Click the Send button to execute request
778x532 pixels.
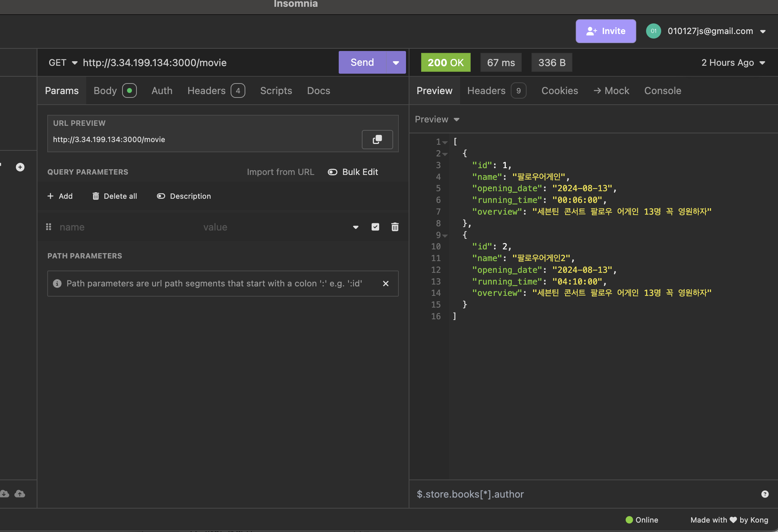[362, 62]
